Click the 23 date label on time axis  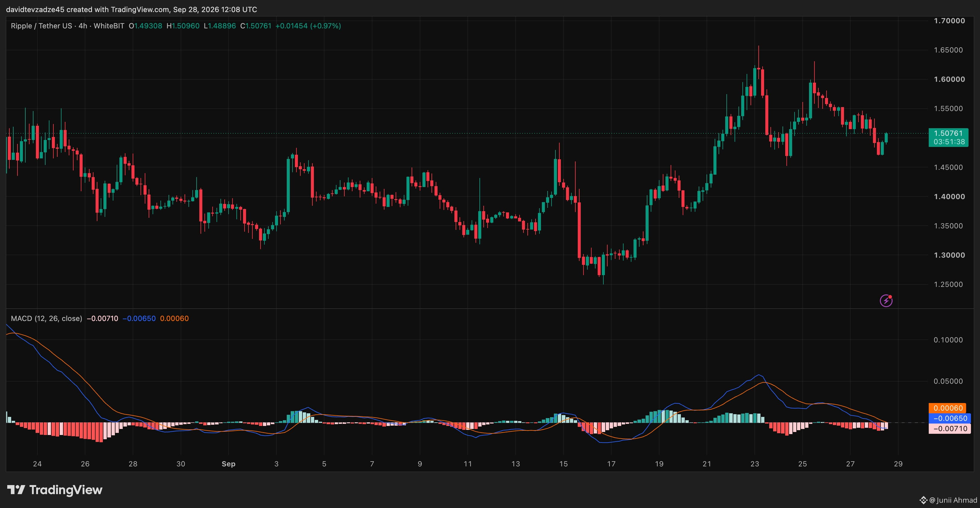(754, 464)
